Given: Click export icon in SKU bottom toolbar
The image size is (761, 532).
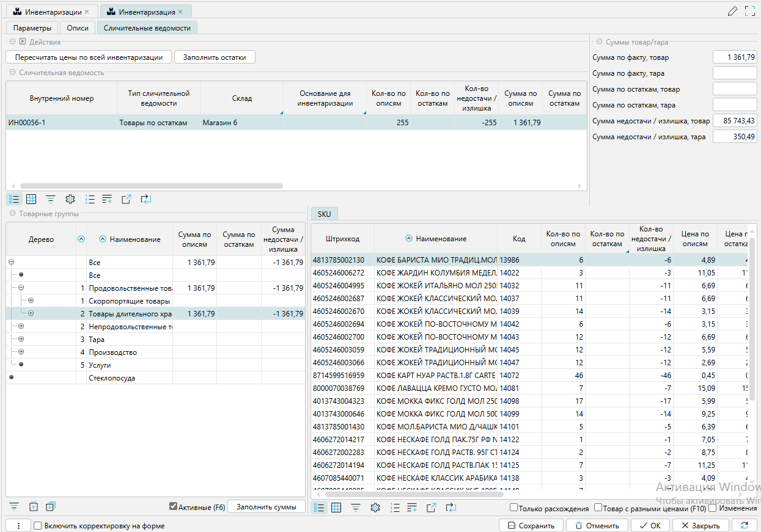Looking at the screenshot, I should 432,508.
